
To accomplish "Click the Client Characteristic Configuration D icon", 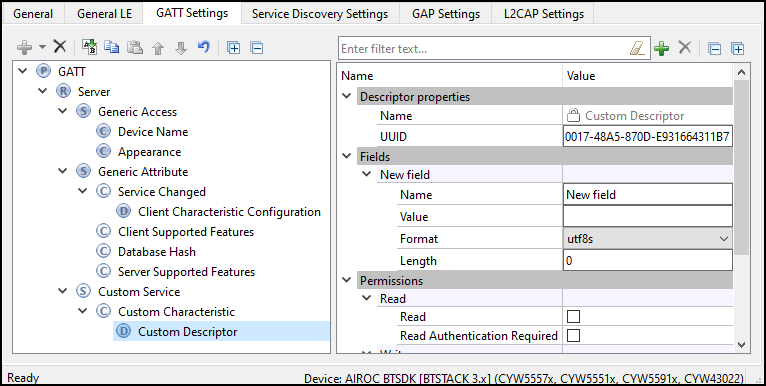I will point(124,212).
